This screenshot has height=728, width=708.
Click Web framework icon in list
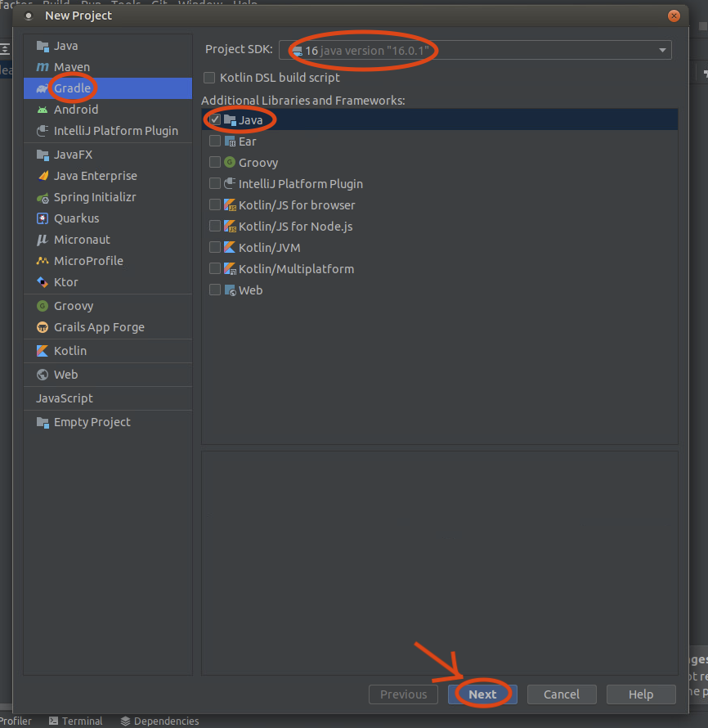tap(230, 290)
